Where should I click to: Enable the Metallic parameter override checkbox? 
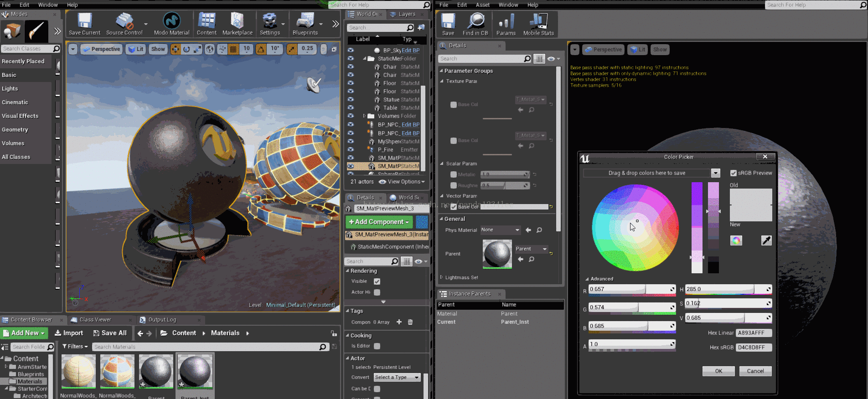[x=454, y=174]
